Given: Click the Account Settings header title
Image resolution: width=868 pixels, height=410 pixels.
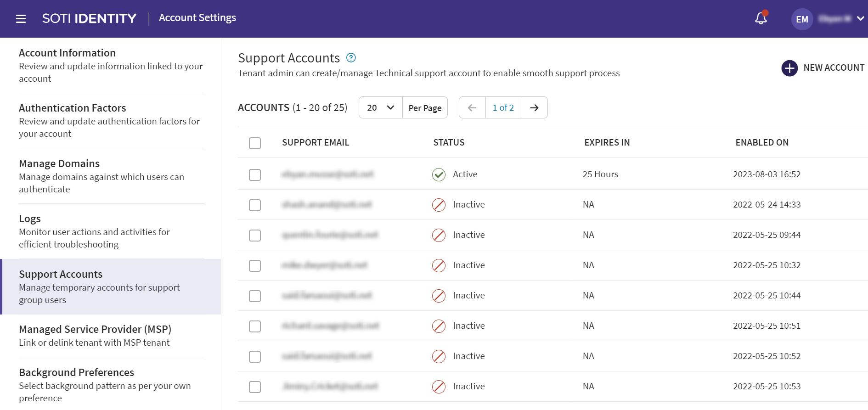Looking at the screenshot, I should click(197, 18).
